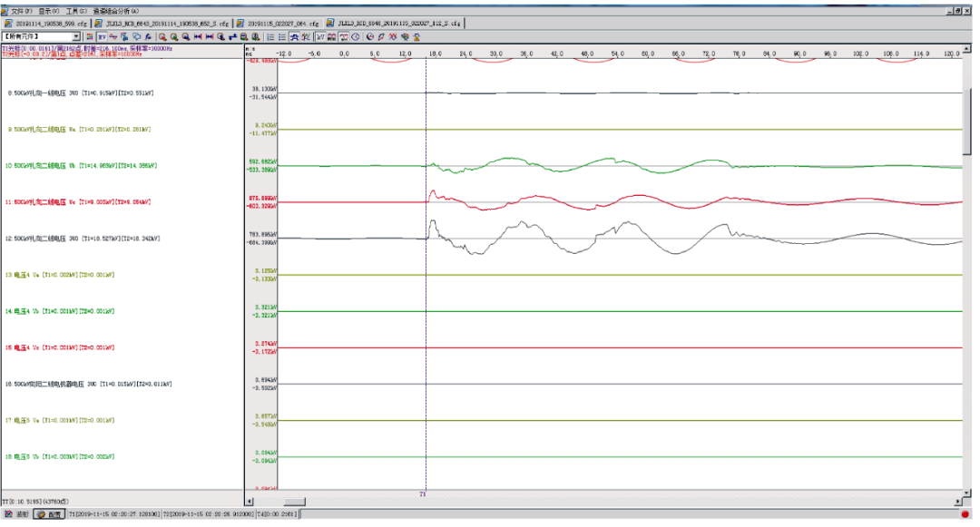Click the blue swap arrows toolbar icon
Viewport: 980px width, 527px height.
click(x=233, y=37)
